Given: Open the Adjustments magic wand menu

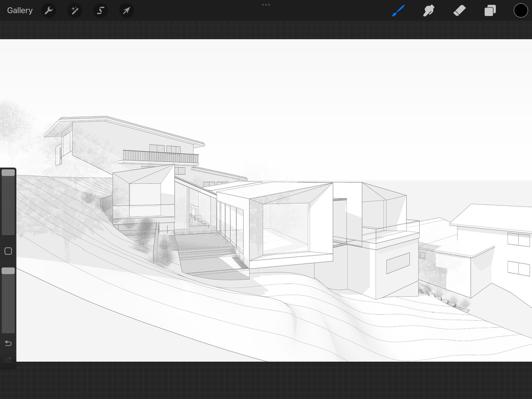Looking at the screenshot, I should (x=74, y=10).
